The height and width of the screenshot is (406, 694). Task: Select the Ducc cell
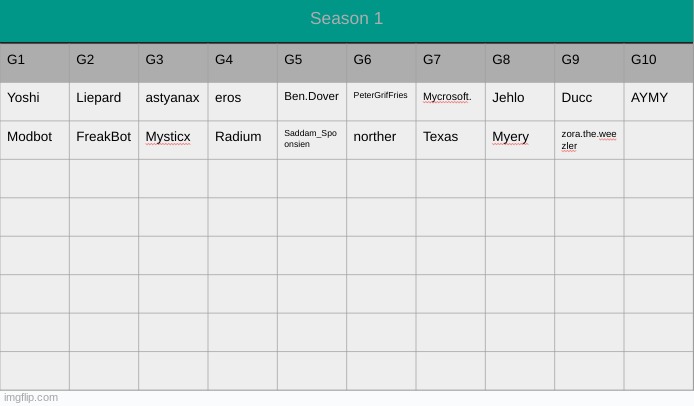point(589,99)
